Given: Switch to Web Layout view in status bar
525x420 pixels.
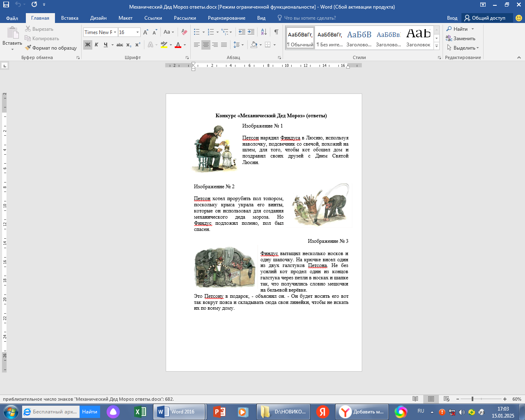Looking at the screenshot, I should (447, 399).
